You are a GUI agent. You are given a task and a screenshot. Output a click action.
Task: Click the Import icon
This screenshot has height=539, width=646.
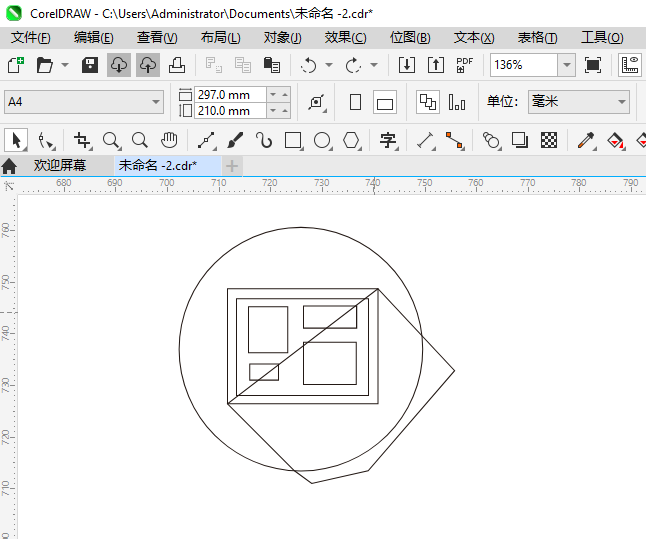click(x=407, y=65)
